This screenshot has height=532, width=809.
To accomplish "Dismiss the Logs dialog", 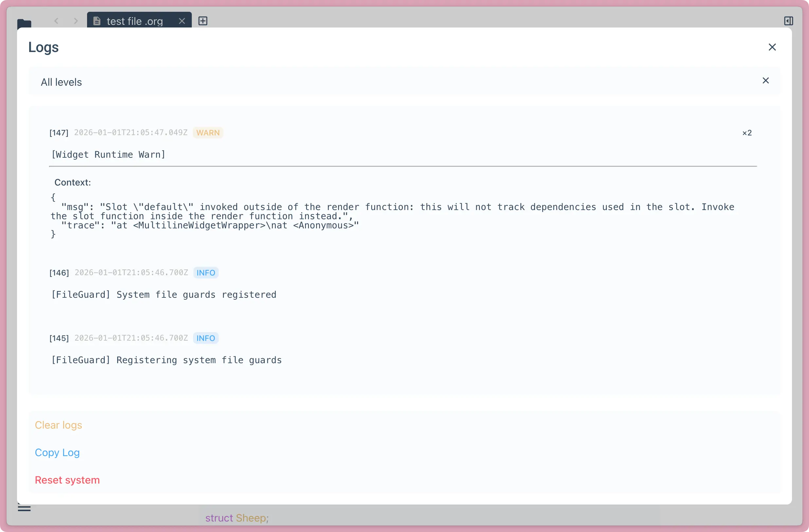I will [772, 47].
